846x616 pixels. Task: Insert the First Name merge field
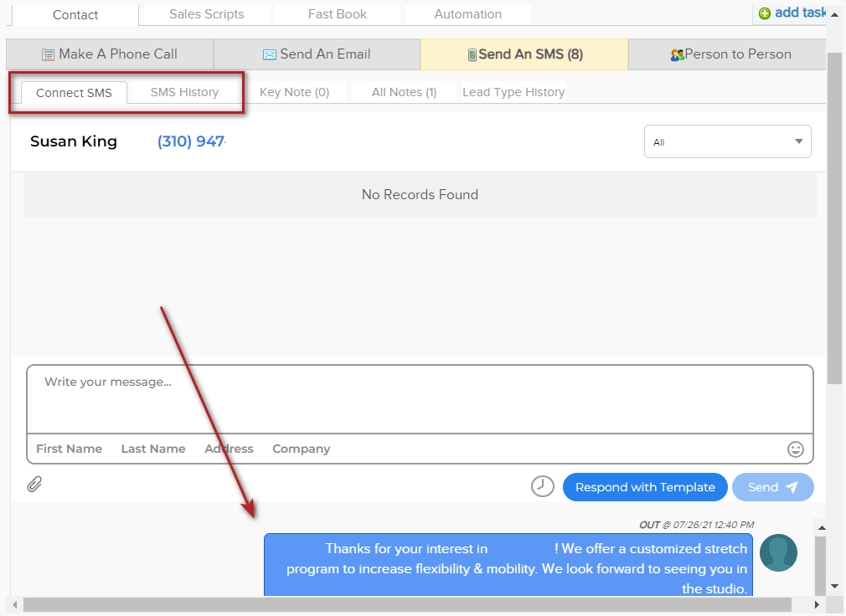(x=69, y=449)
